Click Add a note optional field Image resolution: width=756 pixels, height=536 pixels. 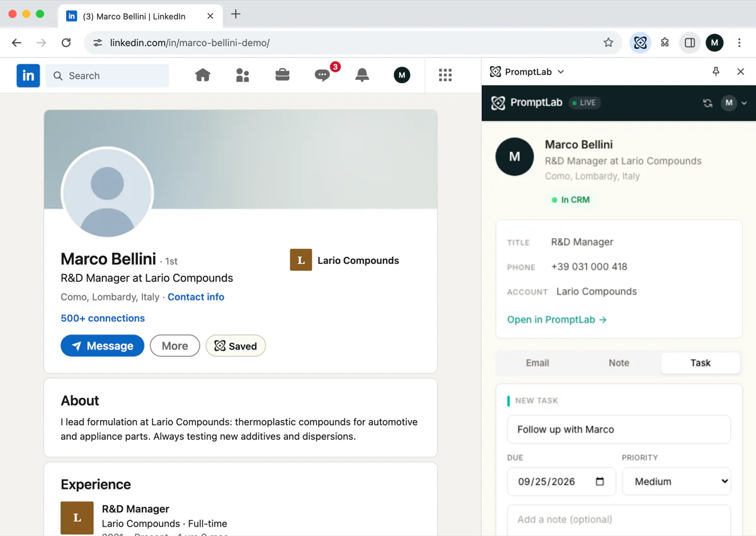tap(619, 520)
